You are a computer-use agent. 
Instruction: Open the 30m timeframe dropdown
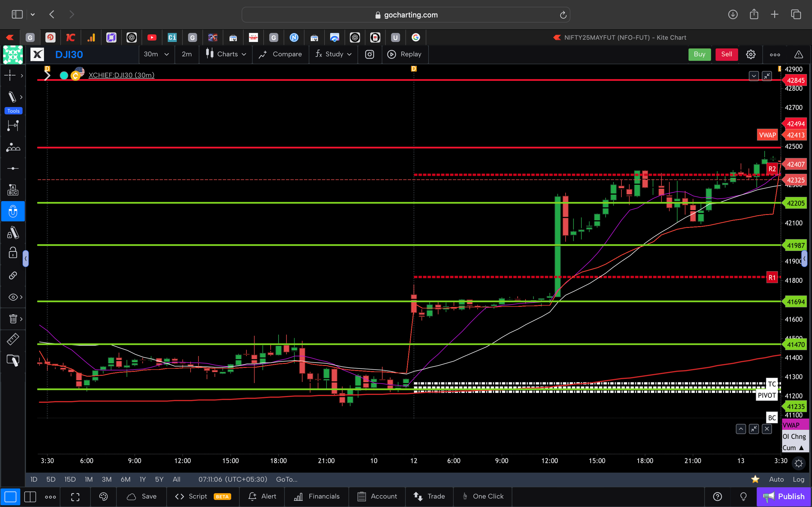coord(156,54)
